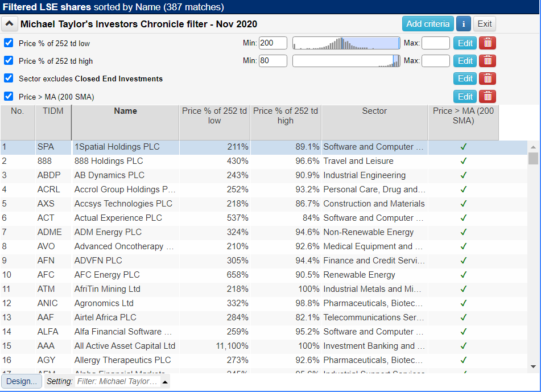Select Agronomics Ltd
Viewport: 541px width, 392px height.
click(x=104, y=303)
